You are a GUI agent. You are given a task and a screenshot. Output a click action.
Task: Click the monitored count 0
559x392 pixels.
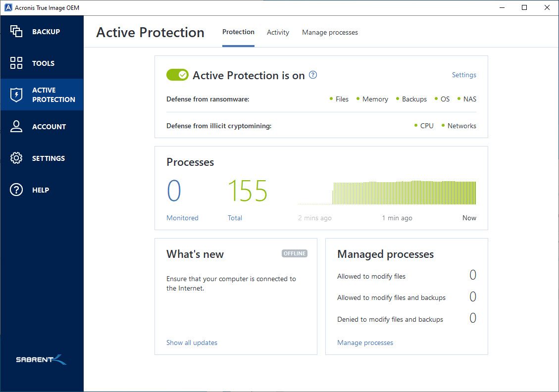pos(174,191)
